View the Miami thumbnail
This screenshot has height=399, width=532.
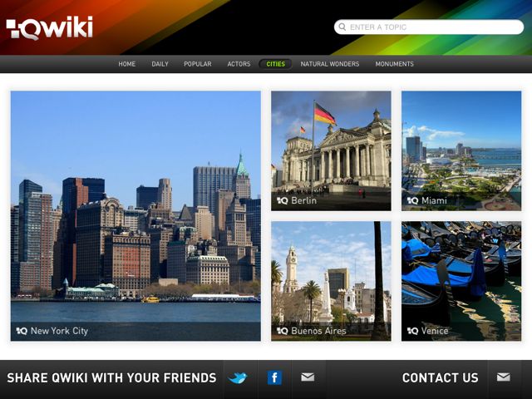click(x=461, y=150)
